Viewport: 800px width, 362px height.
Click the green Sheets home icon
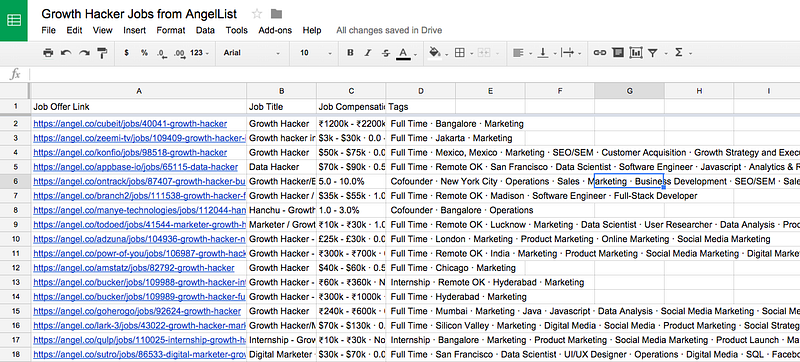(x=14, y=20)
